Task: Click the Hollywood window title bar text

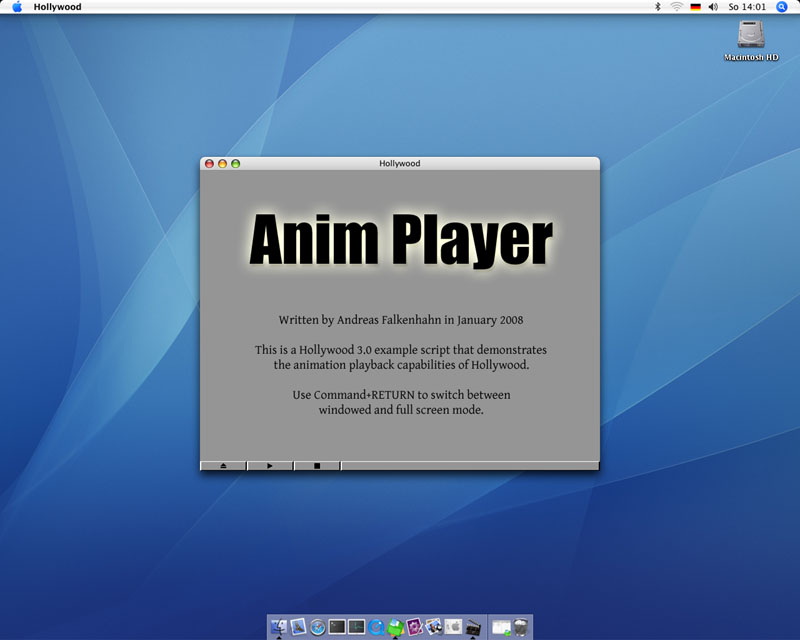Action: [x=399, y=163]
